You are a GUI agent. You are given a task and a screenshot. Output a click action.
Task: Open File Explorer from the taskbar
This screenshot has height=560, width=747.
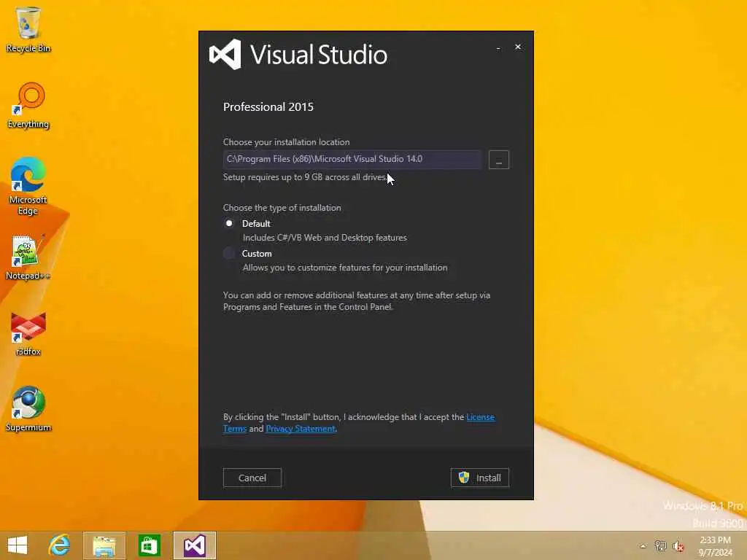pos(104,545)
